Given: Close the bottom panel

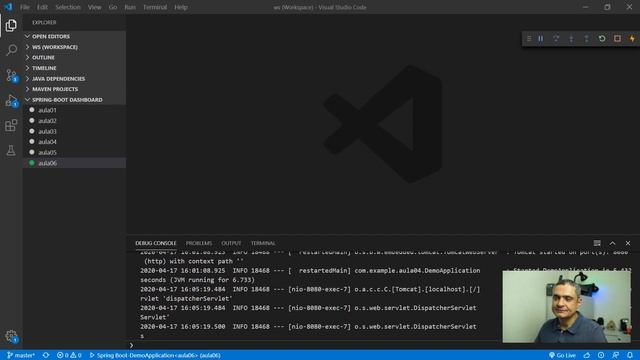Looking at the screenshot, I should [x=628, y=243].
